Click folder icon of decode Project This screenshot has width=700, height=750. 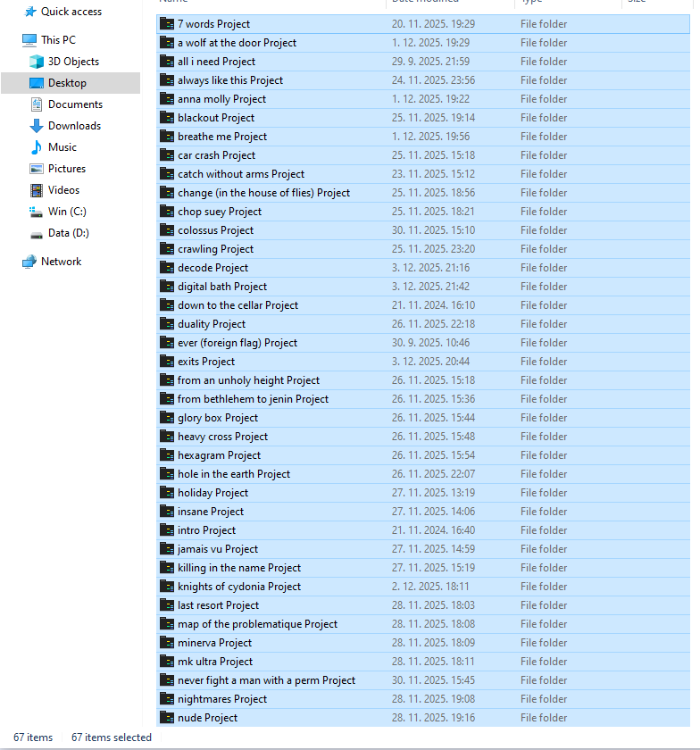click(x=167, y=267)
